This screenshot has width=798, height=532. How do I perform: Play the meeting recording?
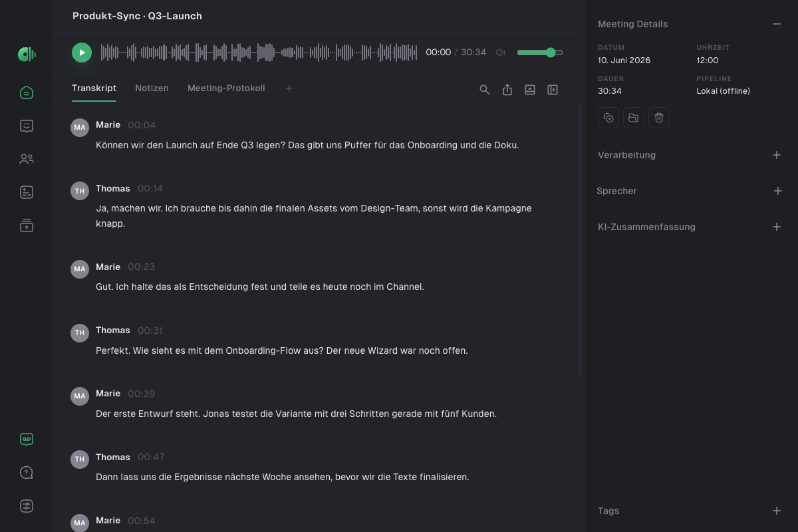pos(82,53)
